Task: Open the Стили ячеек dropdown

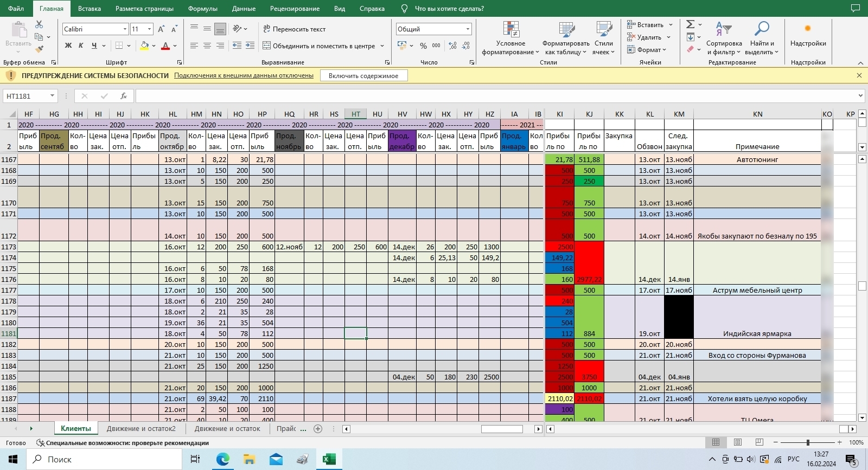Action: [x=603, y=38]
